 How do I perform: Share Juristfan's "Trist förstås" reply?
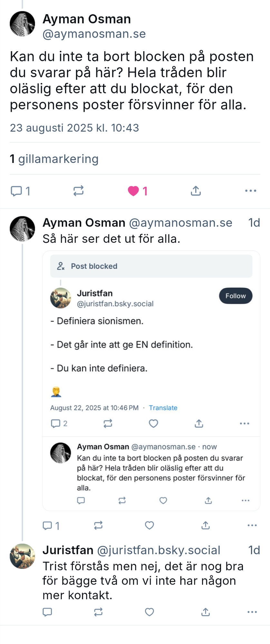click(205, 612)
